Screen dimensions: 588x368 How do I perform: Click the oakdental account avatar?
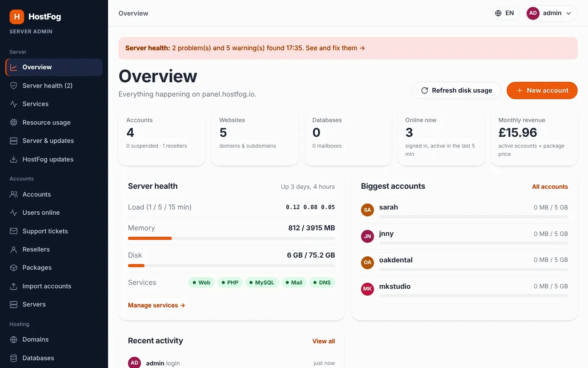point(367,262)
